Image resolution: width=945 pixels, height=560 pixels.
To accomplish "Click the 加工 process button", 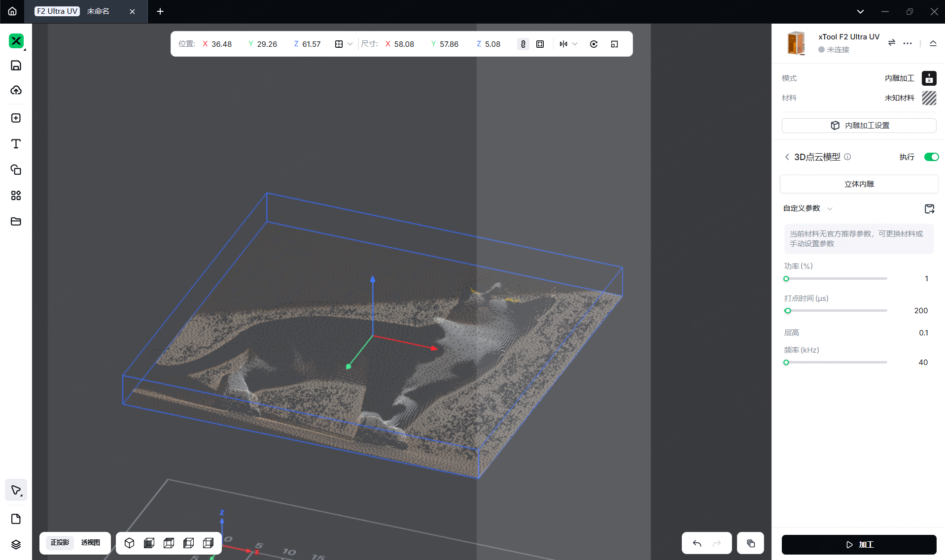I will (859, 544).
